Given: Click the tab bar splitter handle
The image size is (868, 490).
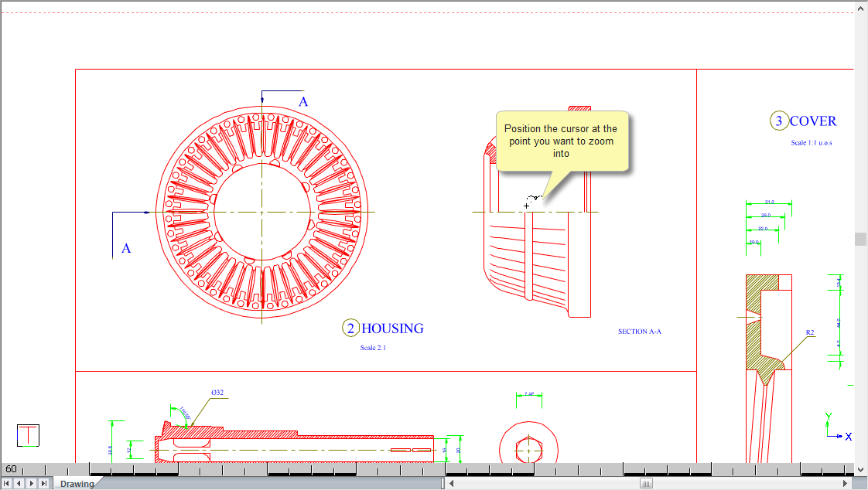Looking at the screenshot, I should pyautogui.click(x=443, y=483).
